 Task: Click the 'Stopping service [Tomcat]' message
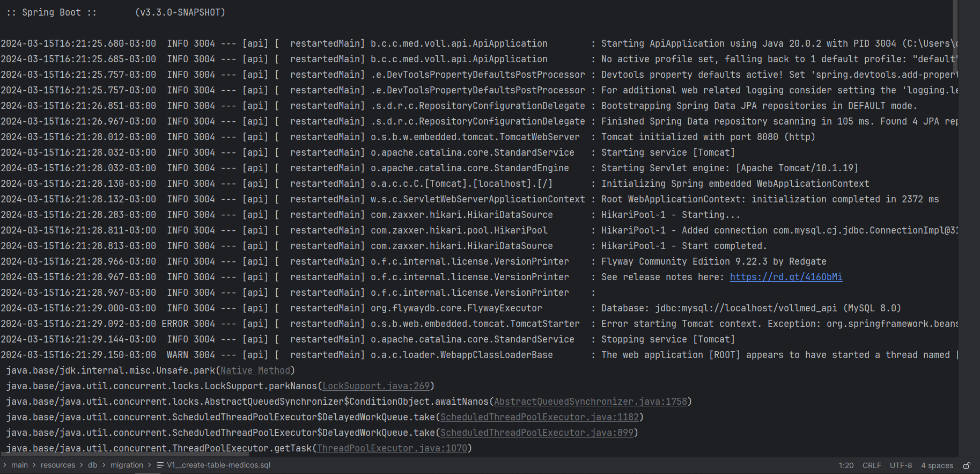(x=668, y=339)
